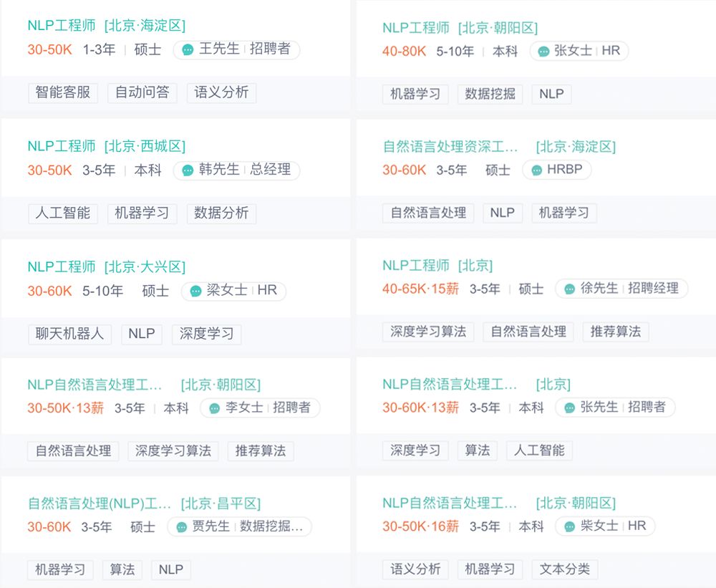716x588 pixels.
Task: Click chat icon next to 李女士
Action: [214, 408]
